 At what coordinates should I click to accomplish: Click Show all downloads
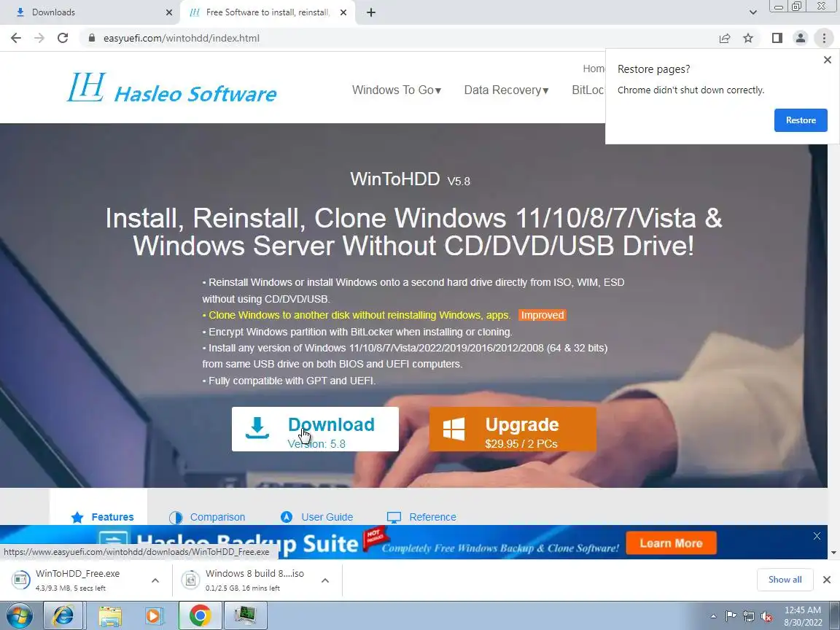[785, 580]
